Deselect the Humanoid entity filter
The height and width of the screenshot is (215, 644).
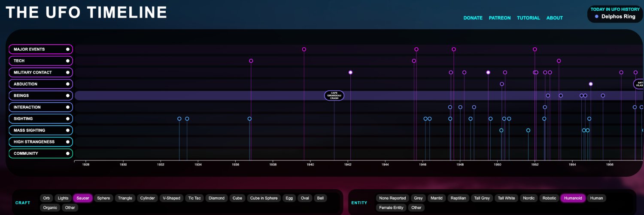point(573,198)
